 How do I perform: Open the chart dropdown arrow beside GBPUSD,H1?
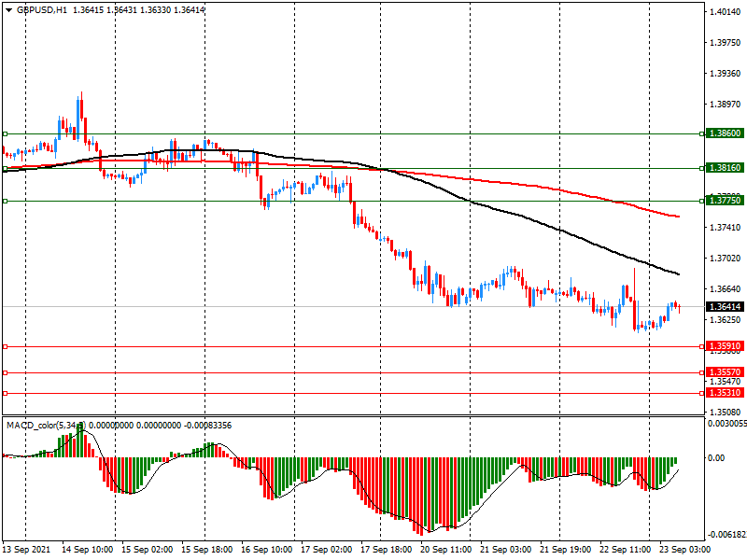(x=9, y=9)
